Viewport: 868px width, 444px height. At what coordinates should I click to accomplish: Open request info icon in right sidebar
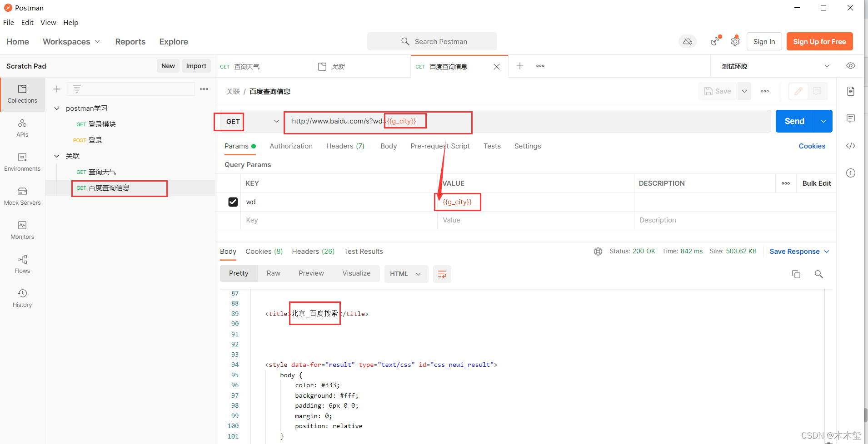point(851,173)
